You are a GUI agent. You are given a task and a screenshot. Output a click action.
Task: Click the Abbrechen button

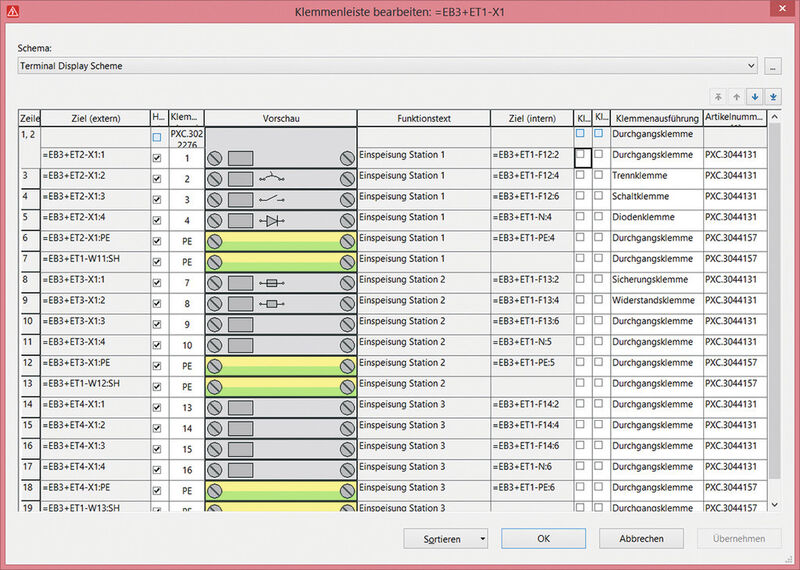[641, 538]
